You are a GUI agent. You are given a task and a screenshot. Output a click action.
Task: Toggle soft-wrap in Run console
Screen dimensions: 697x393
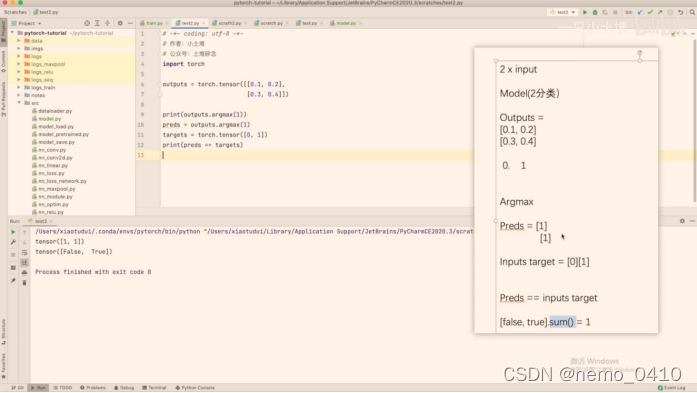click(24, 253)
